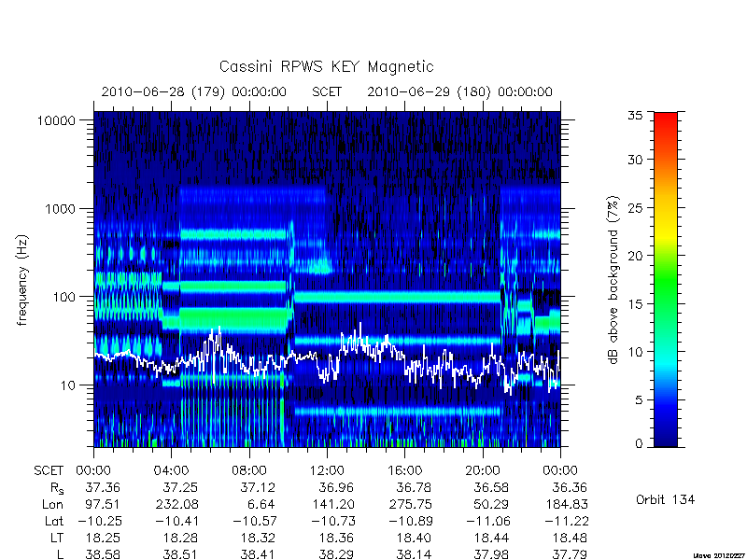The image size is (747, 560).
Task: Click the L value '38.14'
Action: pyautogui.click(x=414, y=554)
